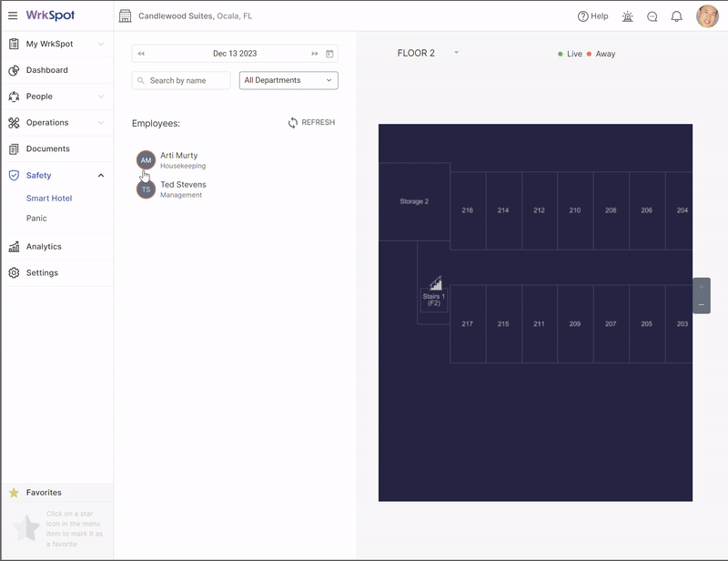Open the panic alert siren icon
Image resolution: width=728 pixels, height=561 pixels.
click(x=628, y=16)
